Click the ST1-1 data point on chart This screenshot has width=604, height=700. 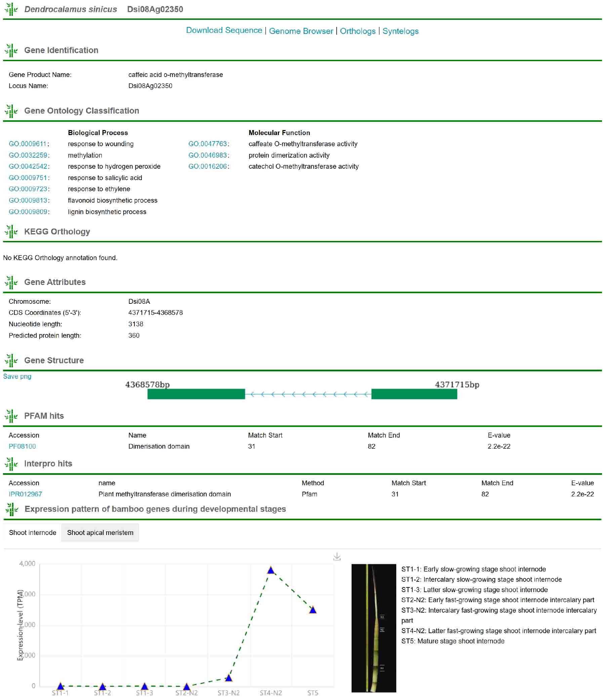pyautogui.click(x=61, y=686)
